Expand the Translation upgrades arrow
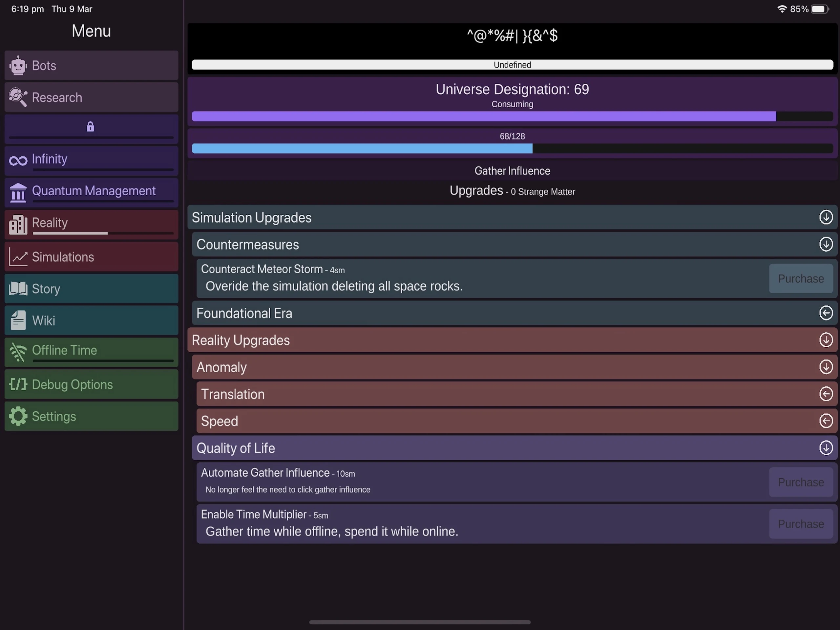Viewport: 840px width, 630px height. tap(826, 394)
